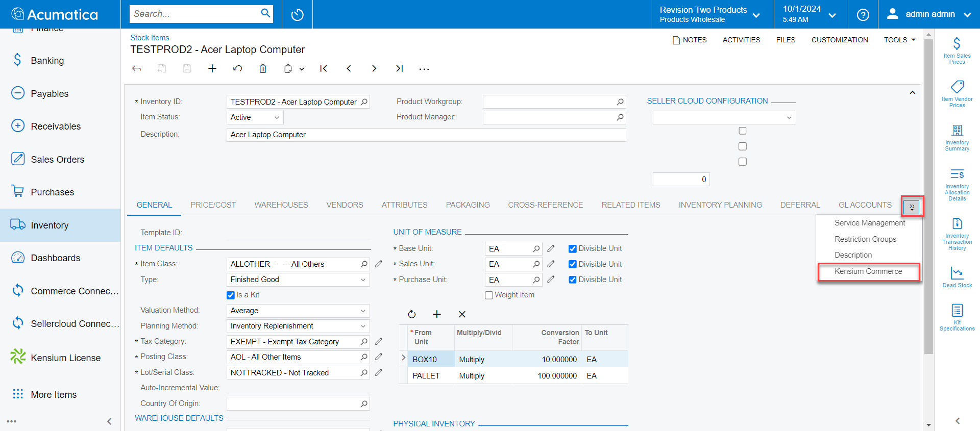Add a unit conversion row

[x=437, y=314]
